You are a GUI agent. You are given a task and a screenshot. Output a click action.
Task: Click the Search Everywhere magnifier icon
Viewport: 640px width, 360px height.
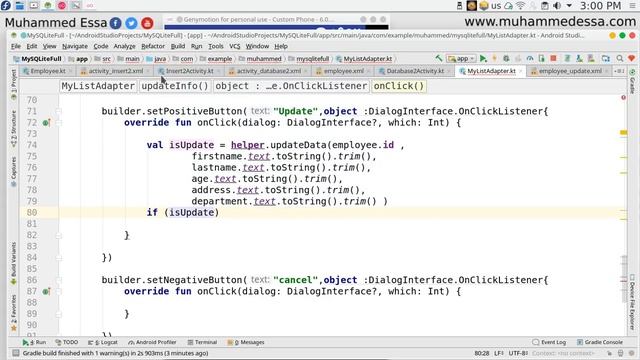[x=620, y=58]
